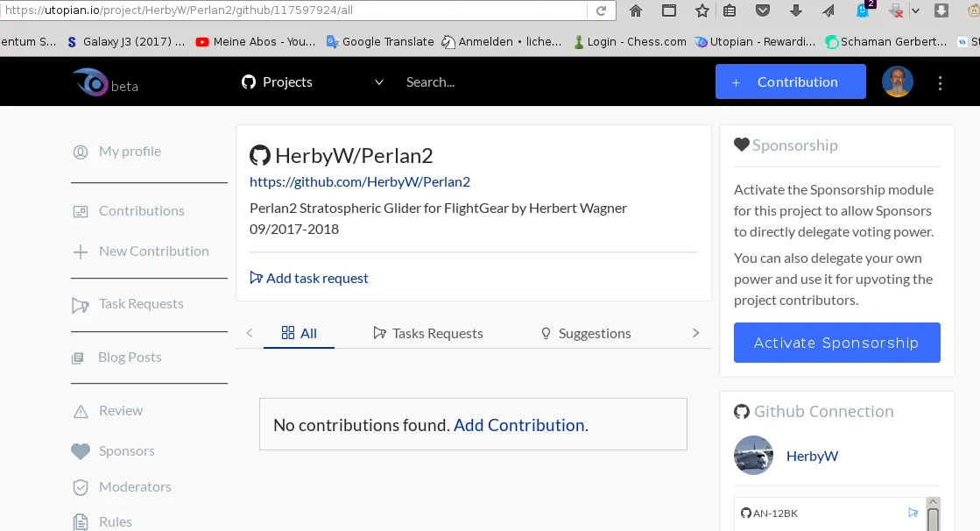Open Task Requests in the sidebar
Image resolution: width=980 pixels, height=531 pixels.
128,305
